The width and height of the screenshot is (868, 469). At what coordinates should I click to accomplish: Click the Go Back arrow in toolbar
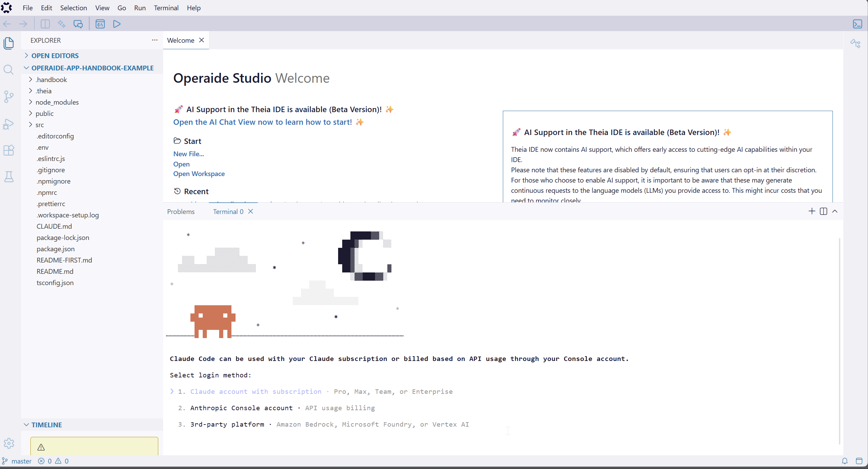pyautogui.click(x=7, y=24)
